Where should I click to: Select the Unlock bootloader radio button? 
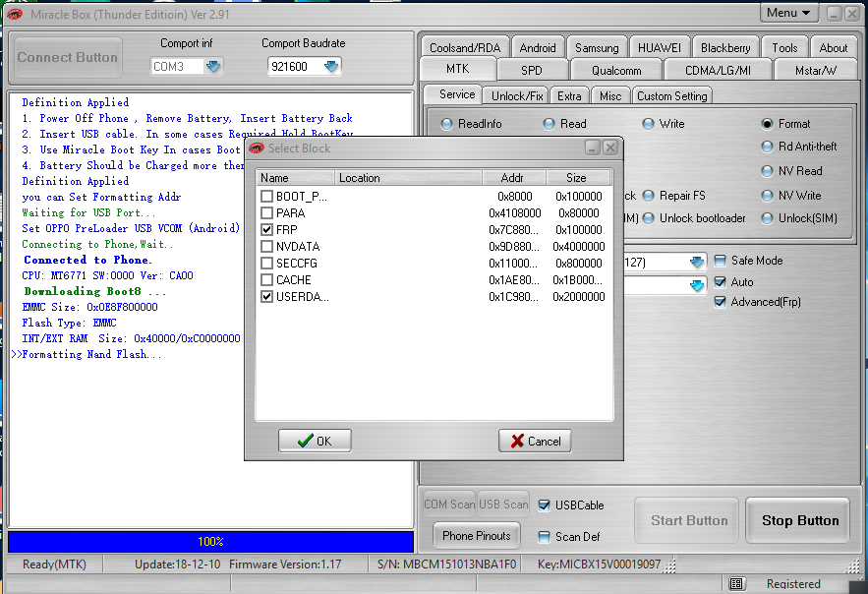click(648, 218)
